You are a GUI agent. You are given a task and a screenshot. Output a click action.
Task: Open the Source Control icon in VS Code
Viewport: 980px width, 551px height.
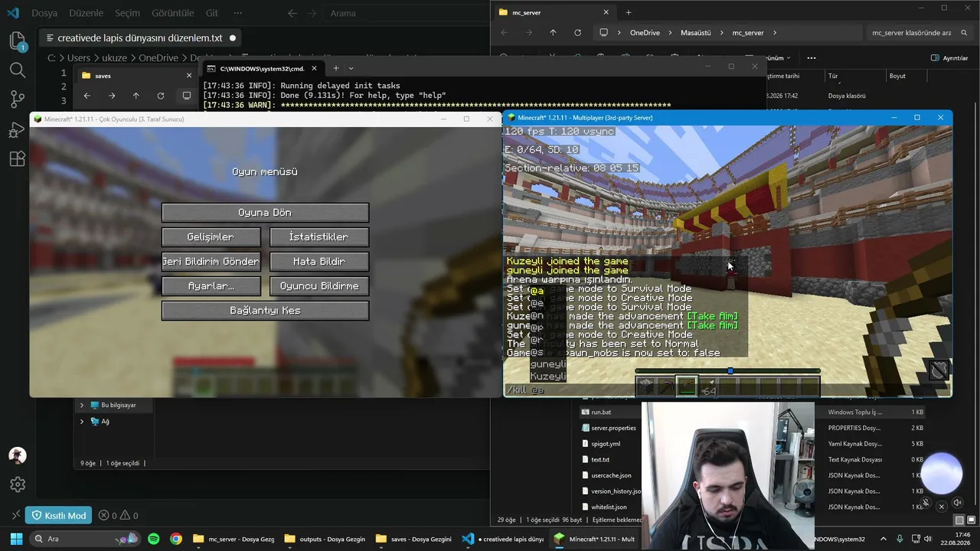coord(17,99)
